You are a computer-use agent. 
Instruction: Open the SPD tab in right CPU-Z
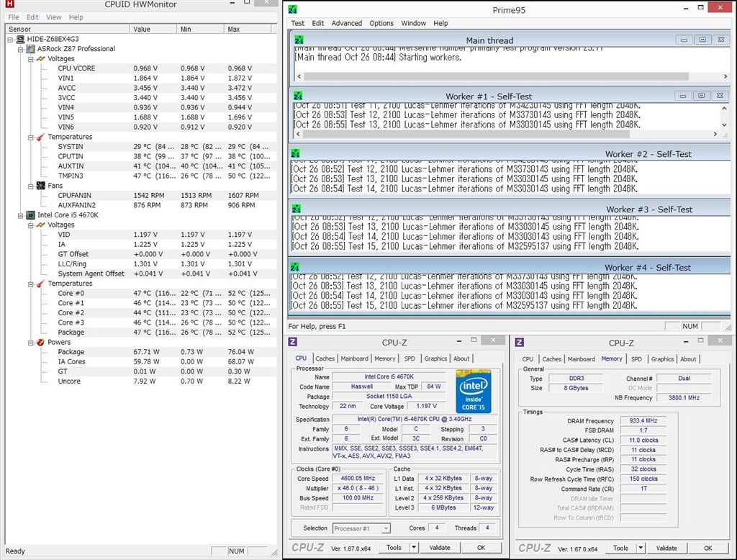coord(636,359)
